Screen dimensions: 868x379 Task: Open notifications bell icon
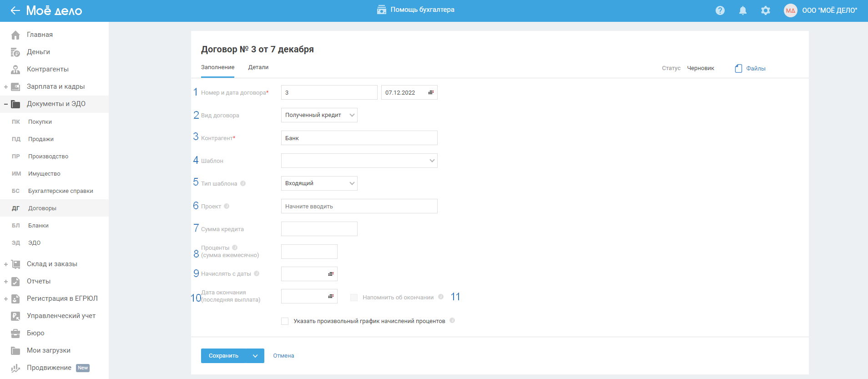(743, 10)
